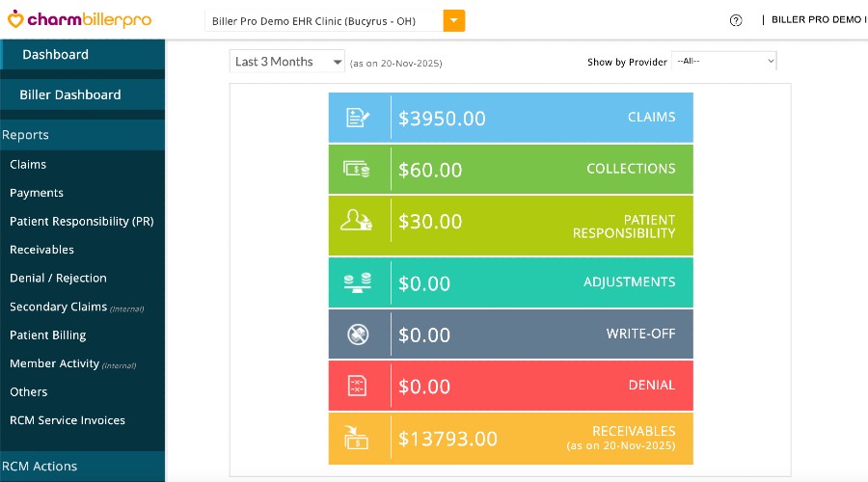Click the Denial tile document icon

point(358,387)
